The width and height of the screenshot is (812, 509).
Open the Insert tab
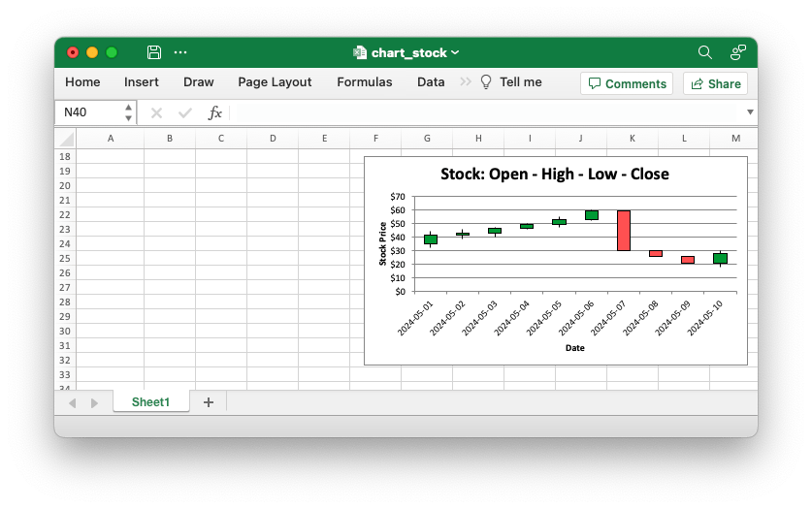[x=142, y=82]
